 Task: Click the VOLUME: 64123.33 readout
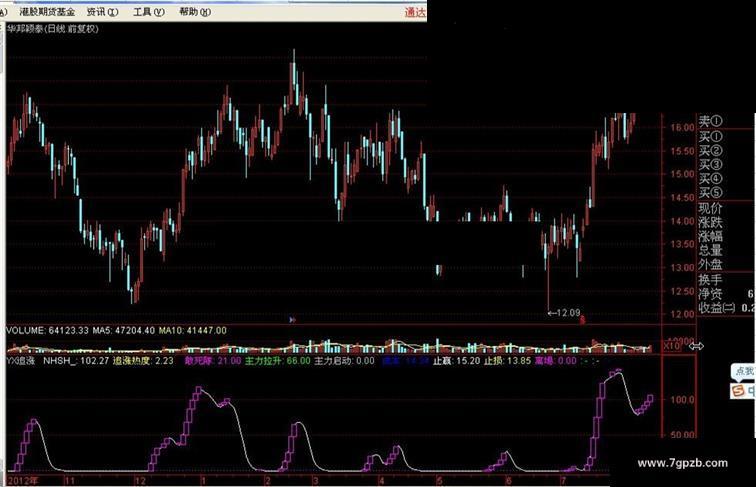pos(47,331)
